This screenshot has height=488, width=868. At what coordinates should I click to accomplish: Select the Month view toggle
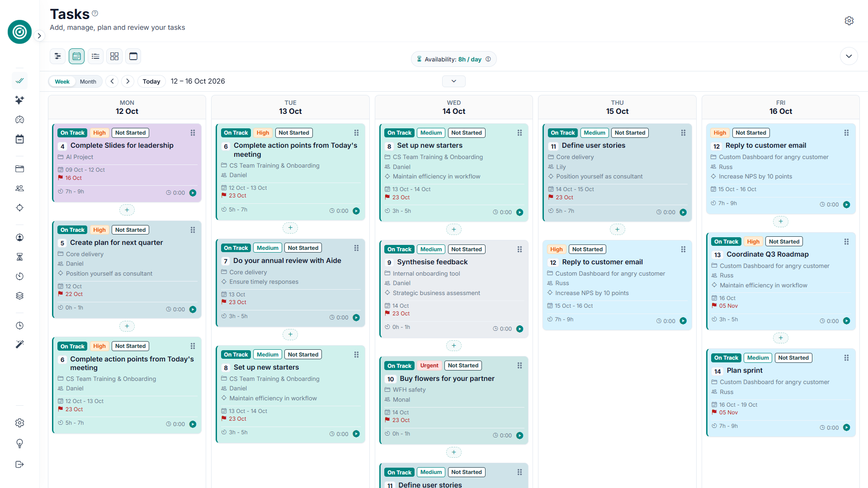pos(88,81)
